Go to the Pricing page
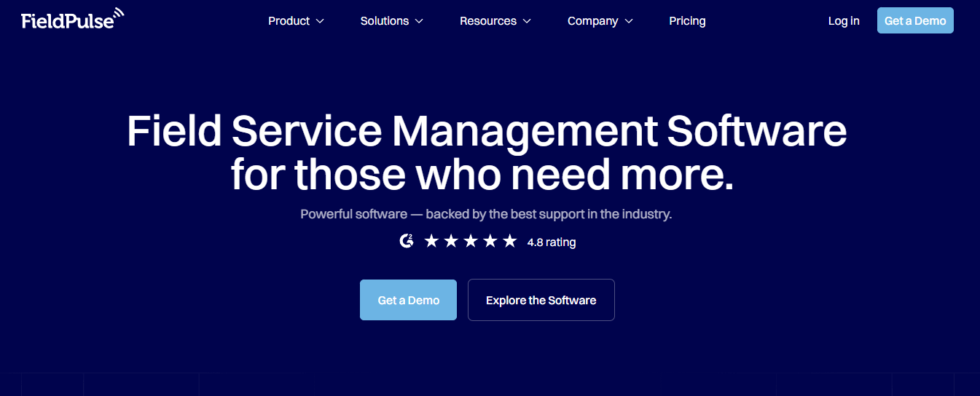The height and width of the screenshot is (396, 980). 687,21
